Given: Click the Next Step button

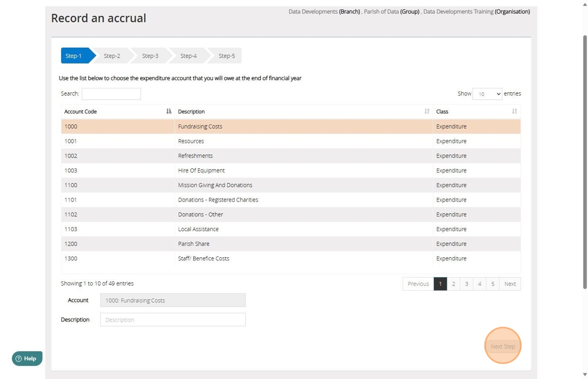Looking at the screenshot, I should 503,346.
